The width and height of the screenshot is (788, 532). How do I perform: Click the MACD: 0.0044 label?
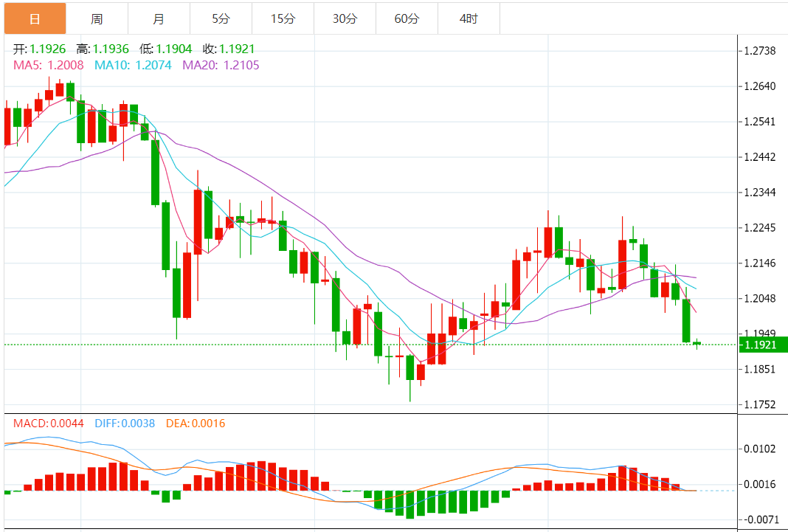click(49, 424)
